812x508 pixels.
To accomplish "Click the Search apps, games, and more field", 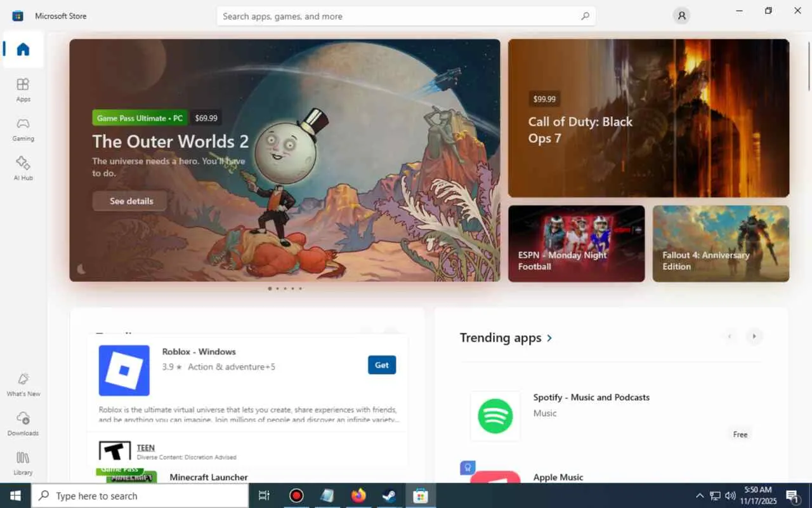I will coord(406,16).
